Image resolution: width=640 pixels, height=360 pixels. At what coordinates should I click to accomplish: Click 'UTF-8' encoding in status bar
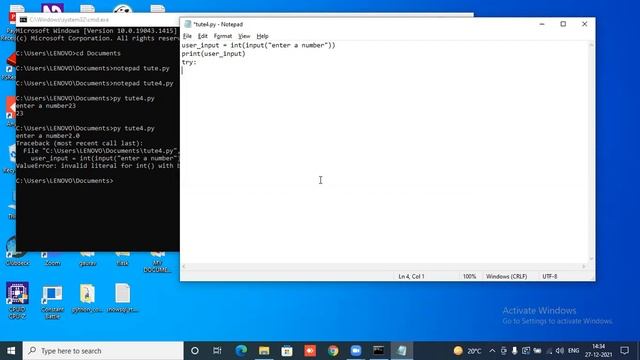[550, 276]
